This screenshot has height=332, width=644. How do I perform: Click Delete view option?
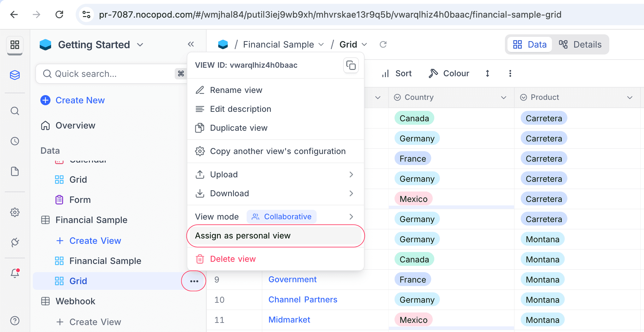233,259
